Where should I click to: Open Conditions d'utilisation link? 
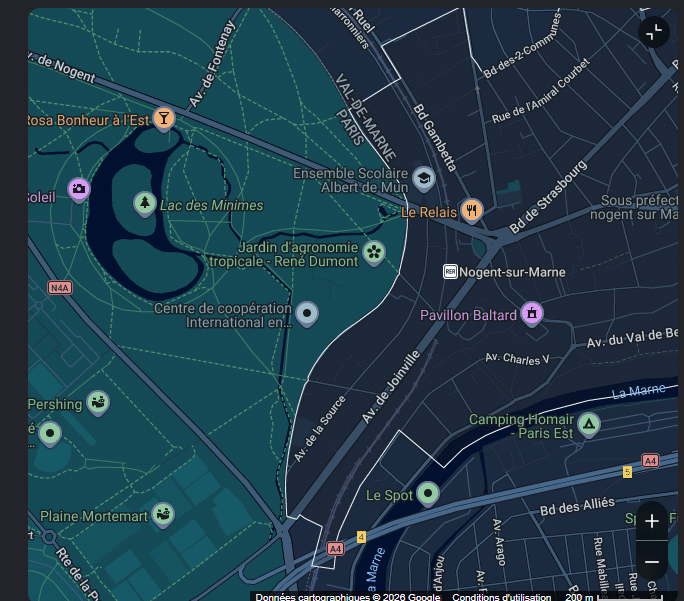[502, 597]
